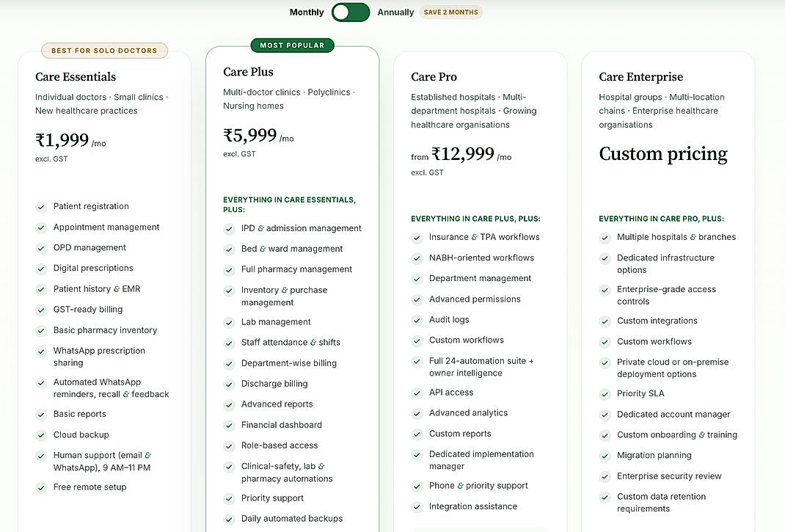
Task: Click checkmark icon beside Discharge billing
Action: pyautogui.click(x=229, y=385)
